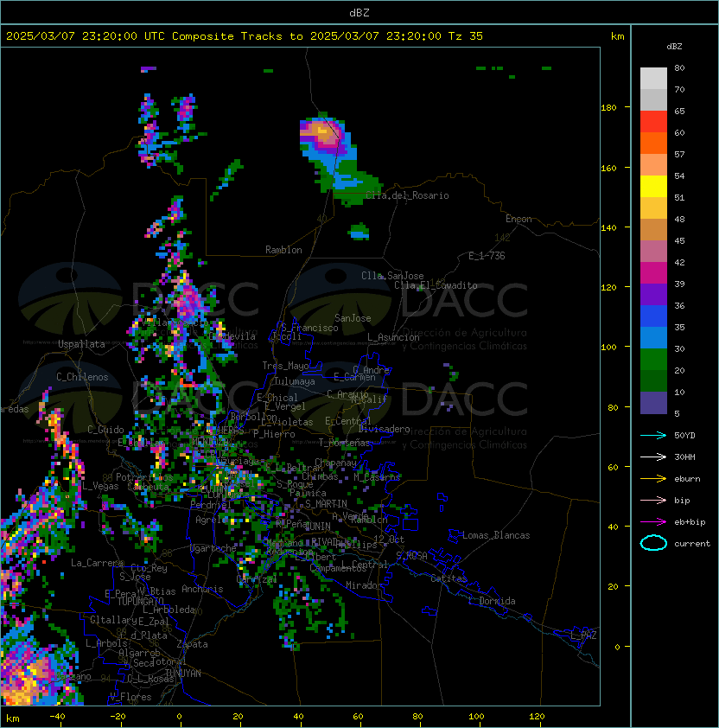Select the '12_Oct' place label
This screenshot has height=728, width=719.
(x=389, y=540)
